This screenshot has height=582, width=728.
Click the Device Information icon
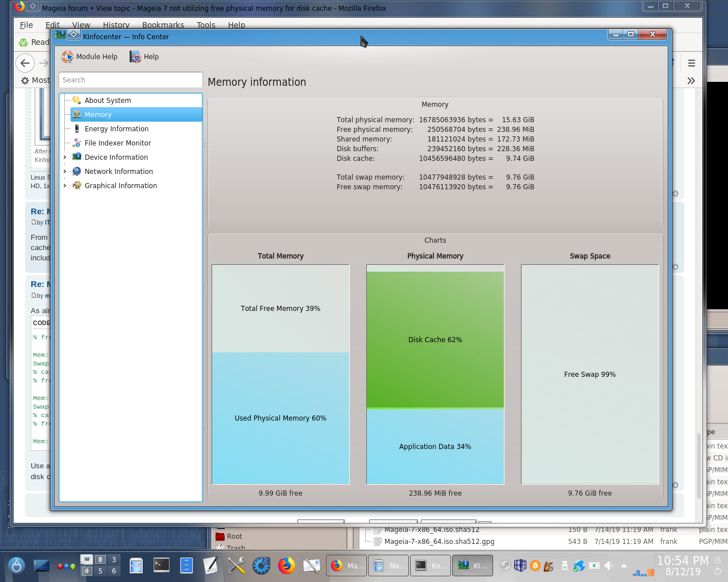77,157
